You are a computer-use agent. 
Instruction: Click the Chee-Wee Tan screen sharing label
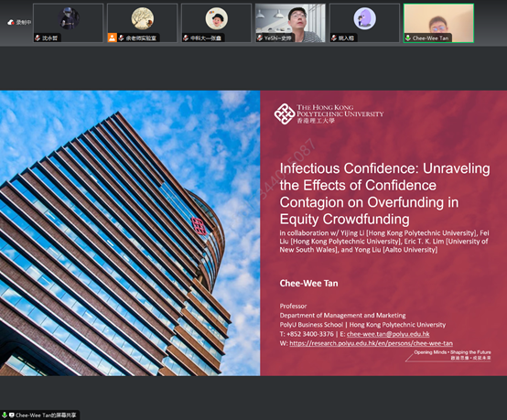point(46,415)
